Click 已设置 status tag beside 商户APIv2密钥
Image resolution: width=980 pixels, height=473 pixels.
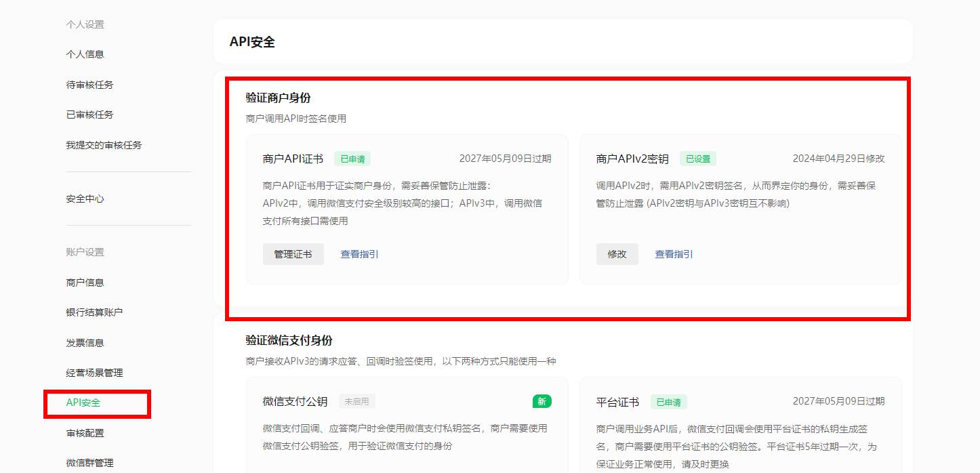[697, 159]
